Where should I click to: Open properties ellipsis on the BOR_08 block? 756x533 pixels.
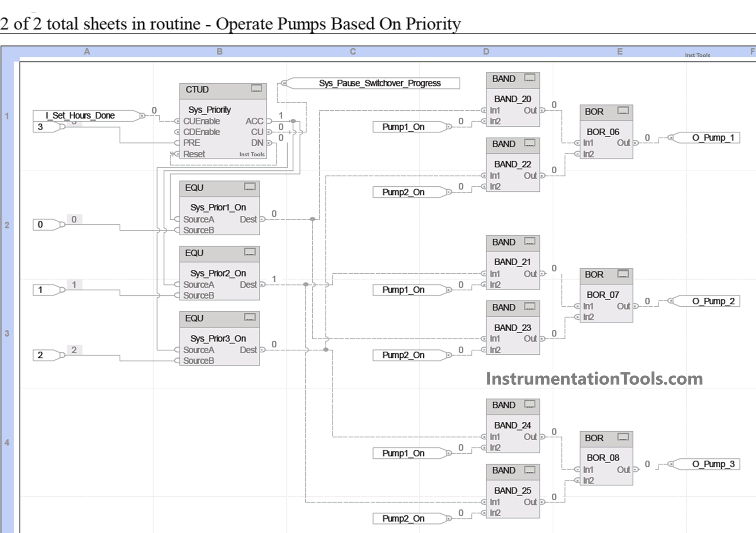tap(623, 437)
